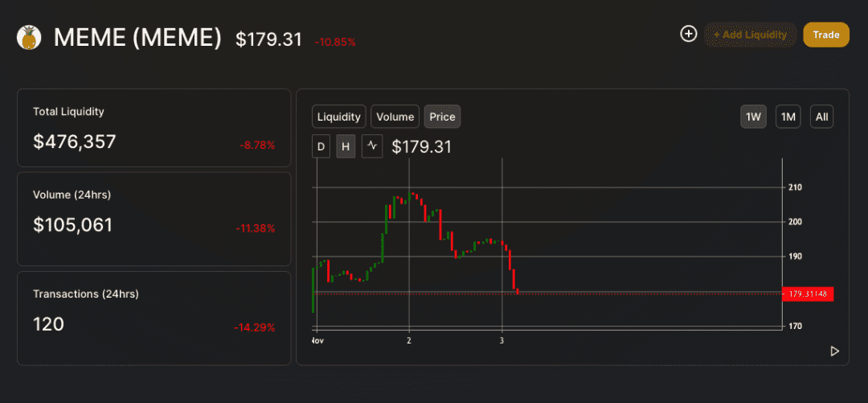This screenshot has width=868, height=403.
Task: Switch to line chart icon
Action: point(372,146)
